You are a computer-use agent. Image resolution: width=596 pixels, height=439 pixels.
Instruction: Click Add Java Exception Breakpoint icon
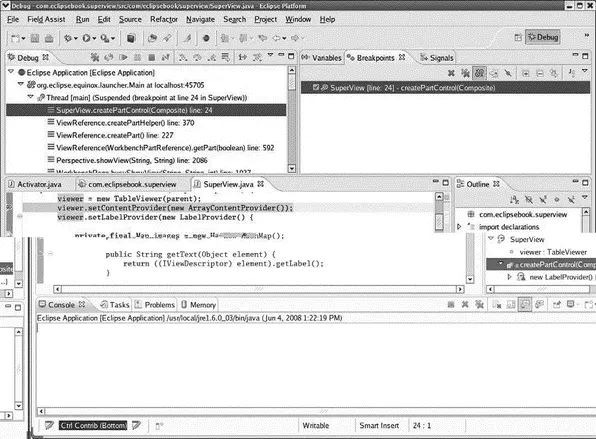[572, 73]
